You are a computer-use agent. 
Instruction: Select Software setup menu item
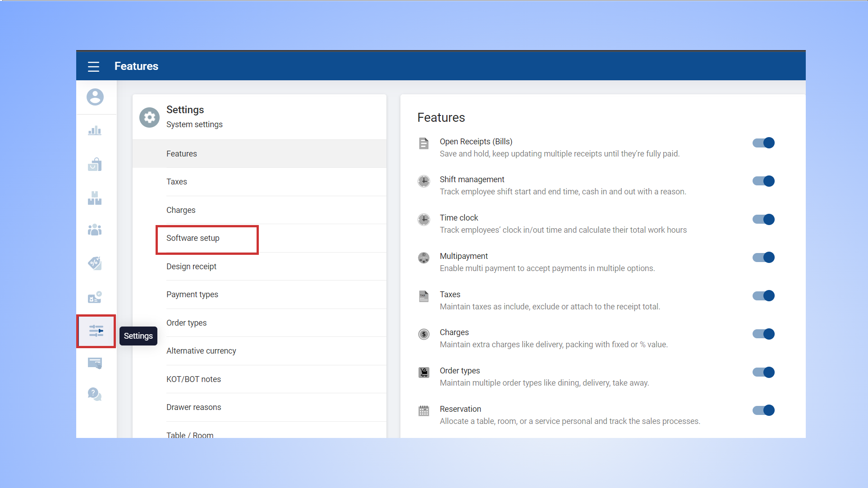tap(193, 238)
